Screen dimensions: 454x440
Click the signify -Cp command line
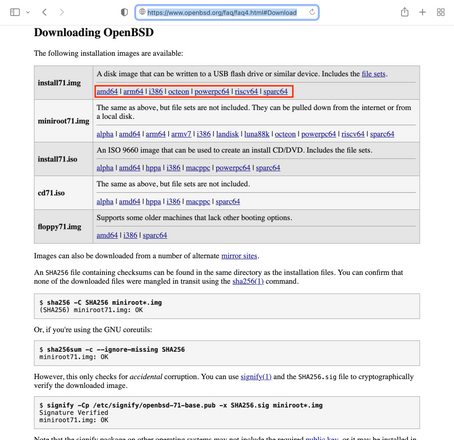point(181,406)
